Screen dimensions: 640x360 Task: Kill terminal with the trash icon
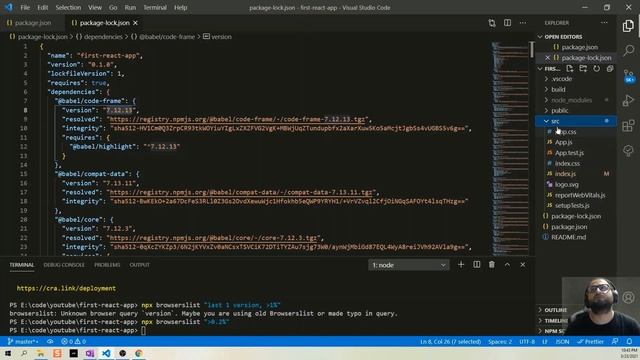point(492,264)
